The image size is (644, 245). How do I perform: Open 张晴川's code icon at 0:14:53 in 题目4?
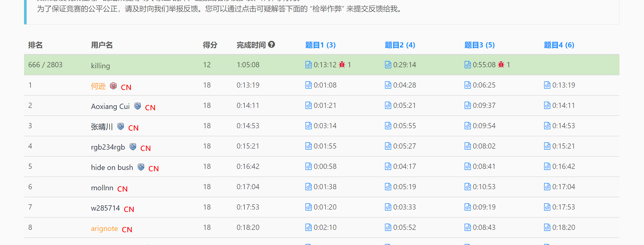coord(547,126)
